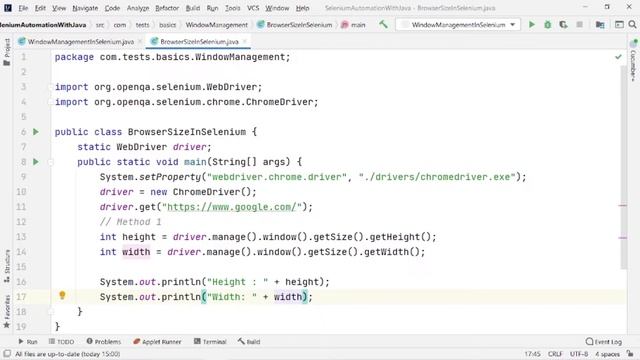Click the fold end marker on line 18
The width and height of the screenshot is (640, 360).
(51, 312)
